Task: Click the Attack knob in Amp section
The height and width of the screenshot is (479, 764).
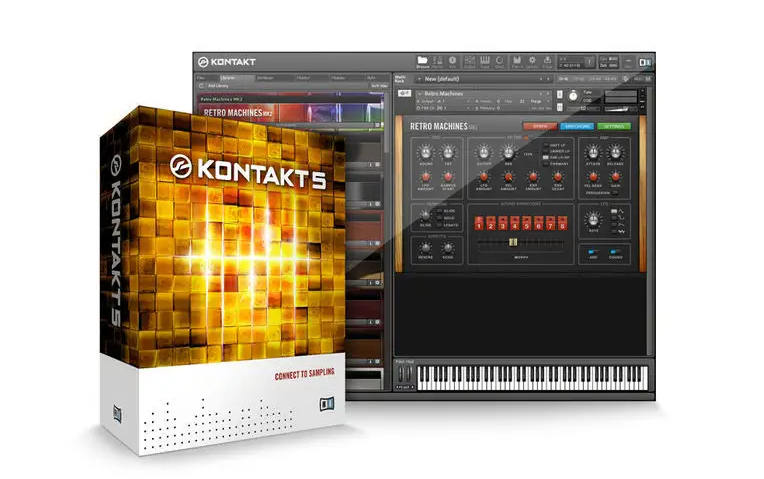Action: pos(593,153)
